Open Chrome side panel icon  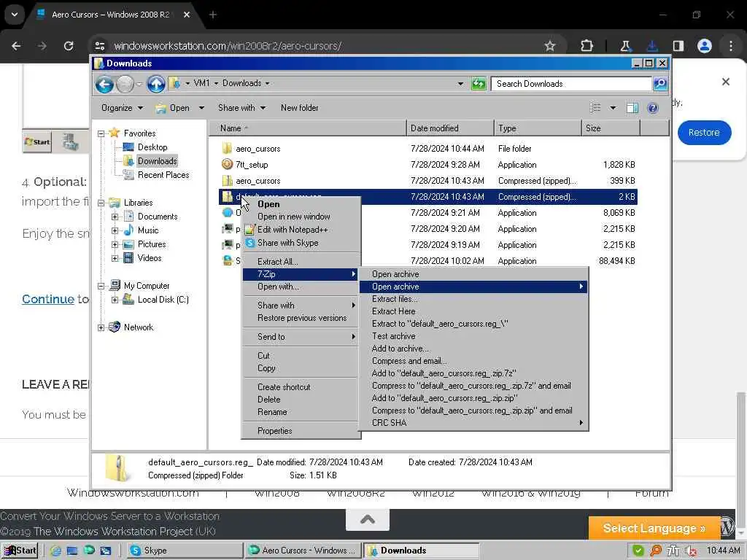point(678,46)
